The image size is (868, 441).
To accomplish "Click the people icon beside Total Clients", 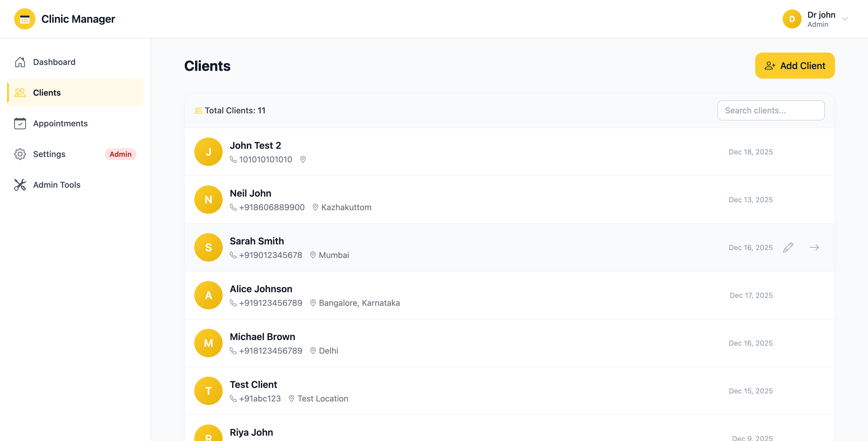I will click(198, 110).
